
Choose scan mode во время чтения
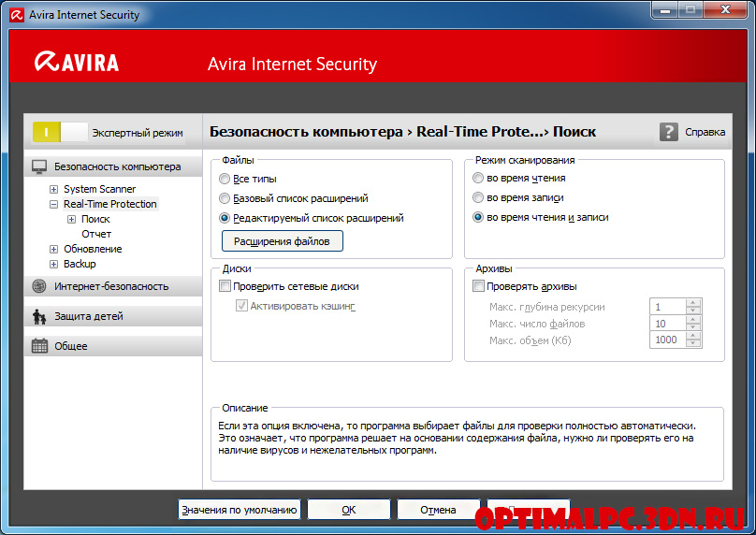click(478, 178)
